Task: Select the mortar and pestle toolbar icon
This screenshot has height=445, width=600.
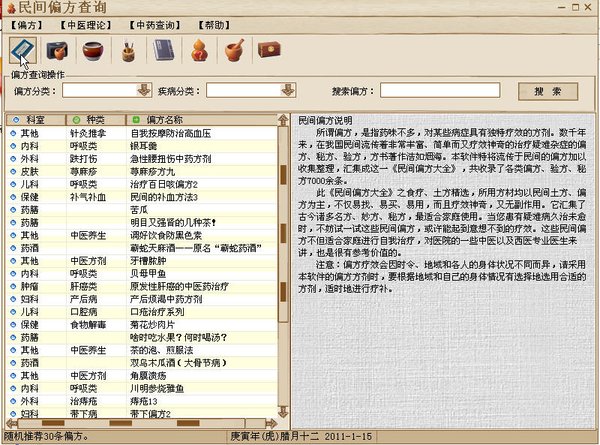Action: point(235,50)
